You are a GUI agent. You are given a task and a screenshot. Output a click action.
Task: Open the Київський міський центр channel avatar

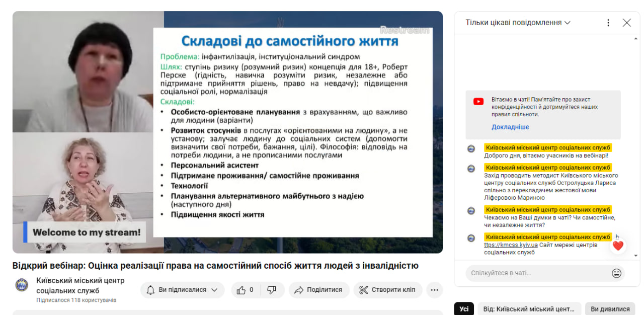[22, 285]
